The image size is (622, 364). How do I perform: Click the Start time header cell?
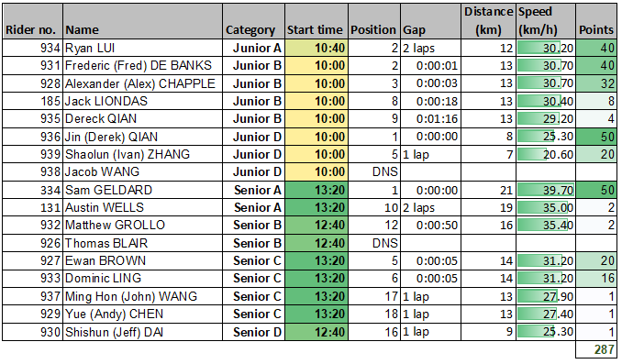(317, 21)
